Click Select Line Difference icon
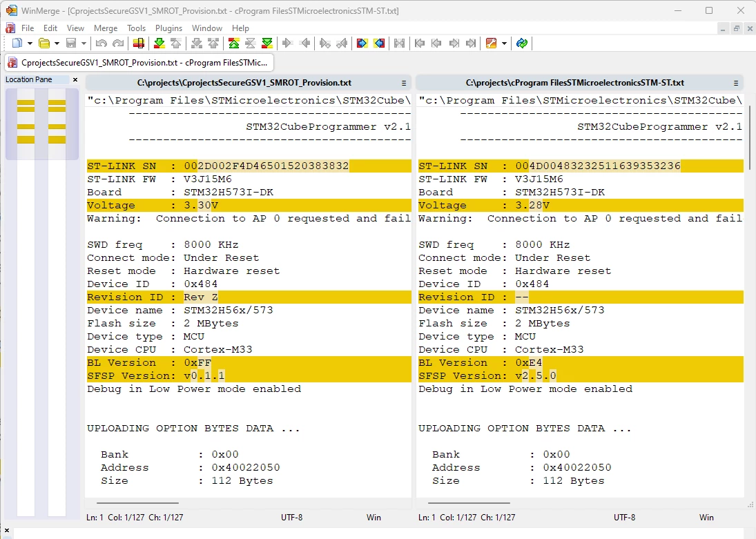The image size is (756, 539). tap(138, 43)
